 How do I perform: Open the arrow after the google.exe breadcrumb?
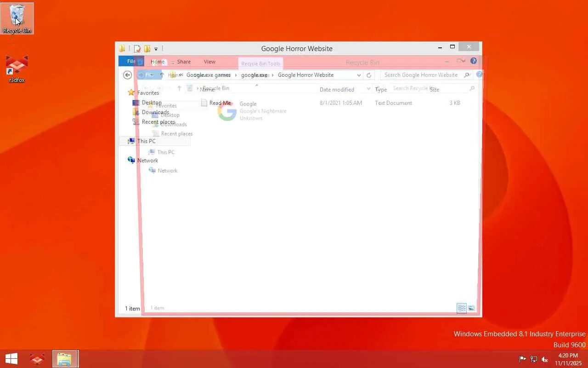pos(273,75)
